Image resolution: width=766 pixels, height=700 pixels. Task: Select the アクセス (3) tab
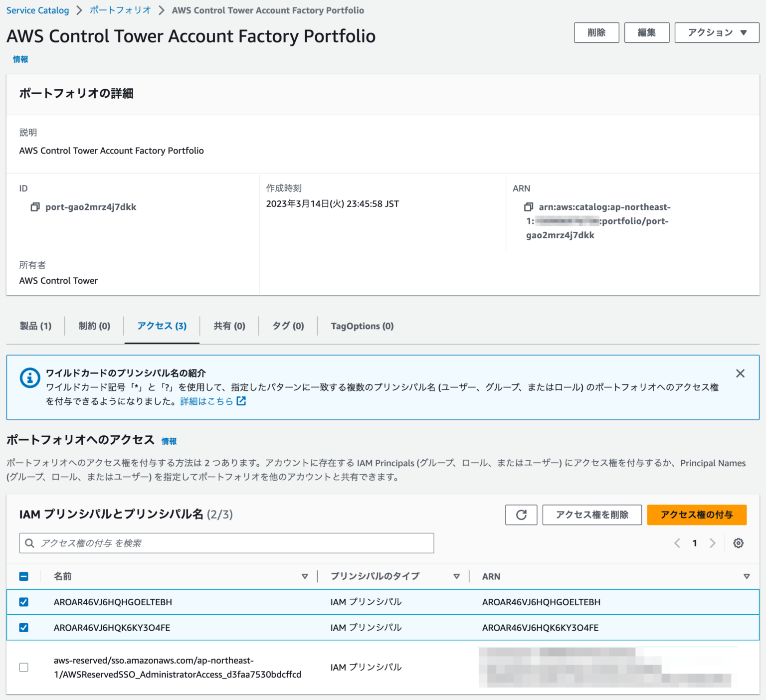pos(162,326)
